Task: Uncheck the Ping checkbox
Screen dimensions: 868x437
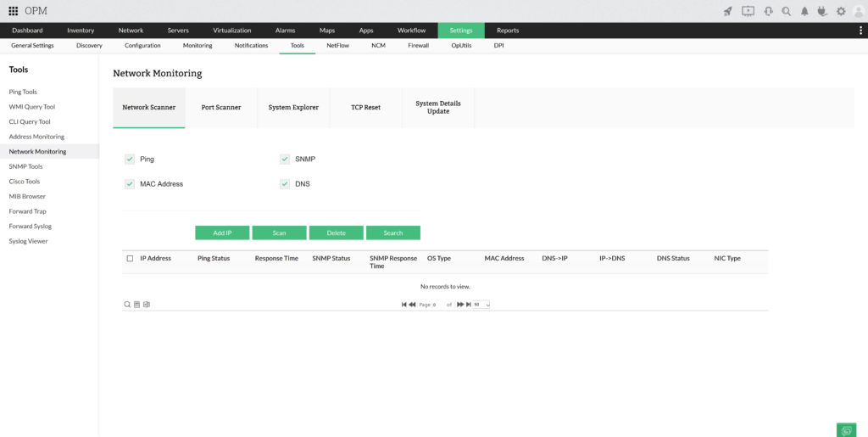Action: click(130, 159)
